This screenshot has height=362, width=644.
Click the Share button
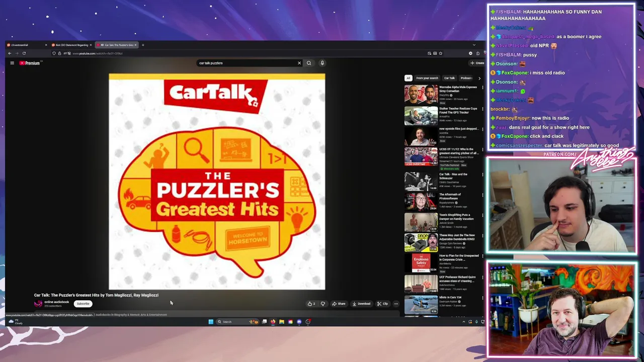pos(339,304)
